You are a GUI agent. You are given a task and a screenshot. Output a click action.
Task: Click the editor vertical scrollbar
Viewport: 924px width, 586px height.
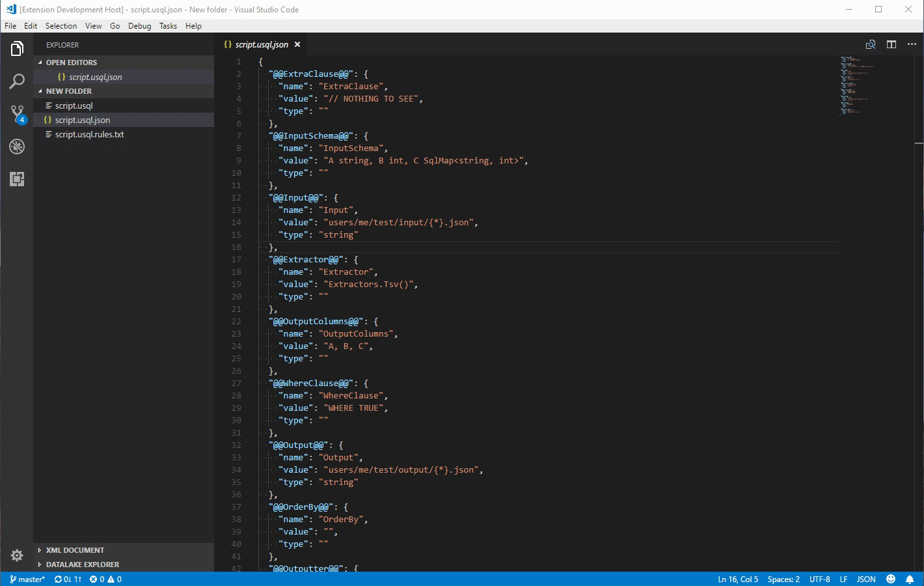919,313
